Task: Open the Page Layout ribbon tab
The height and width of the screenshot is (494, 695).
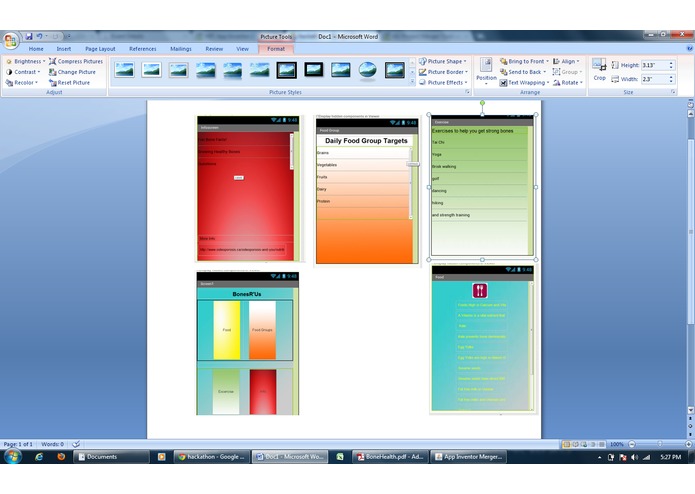Action: coord(100,49)
